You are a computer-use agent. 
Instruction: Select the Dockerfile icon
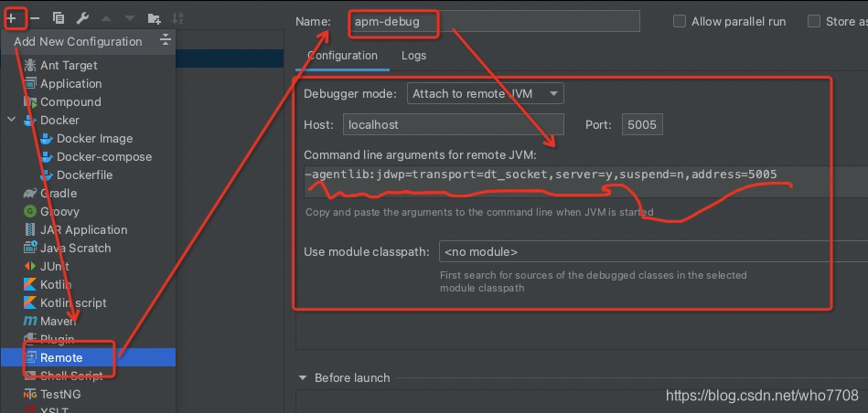pyautogui.click(x=47, y=175)
